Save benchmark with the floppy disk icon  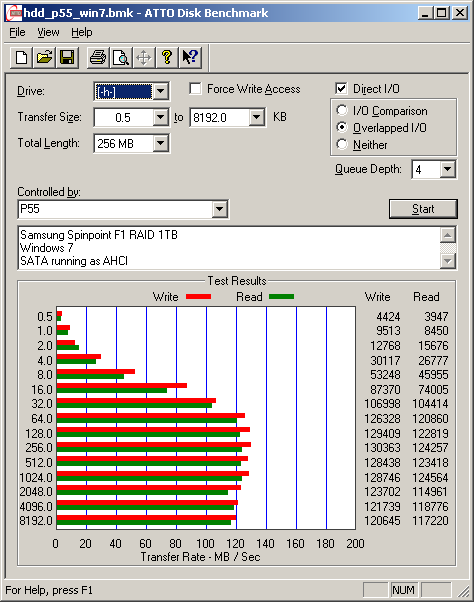(x=67, y=58)
